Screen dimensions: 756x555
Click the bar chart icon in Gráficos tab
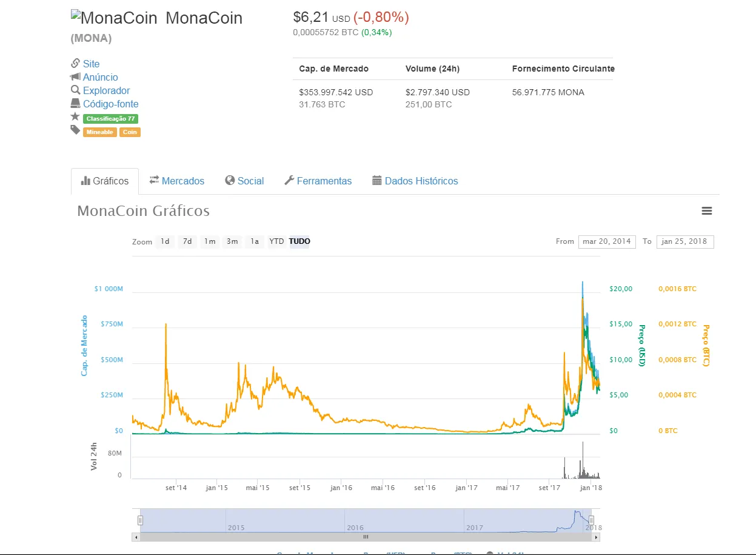[85, 181]
